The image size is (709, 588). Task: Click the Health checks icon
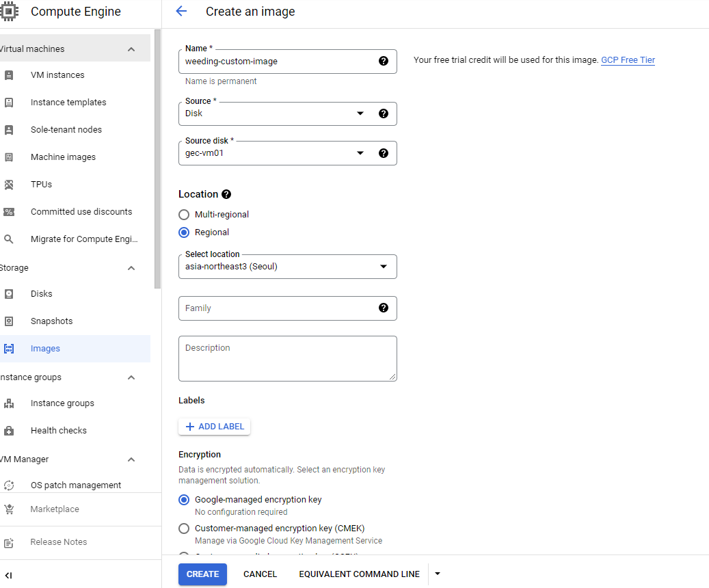[x=9, y=431]
